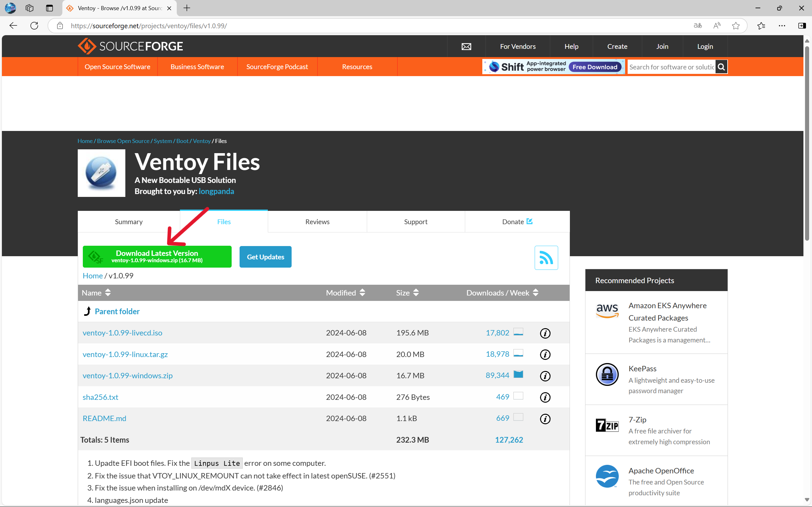
Task: Open the workspaces icon
Action: point(30,8)
